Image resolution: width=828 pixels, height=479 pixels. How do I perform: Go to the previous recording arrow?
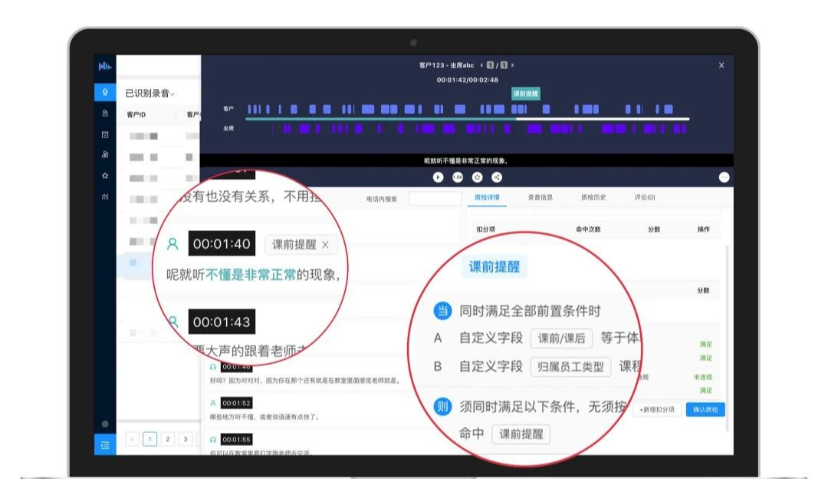point(481,65)
